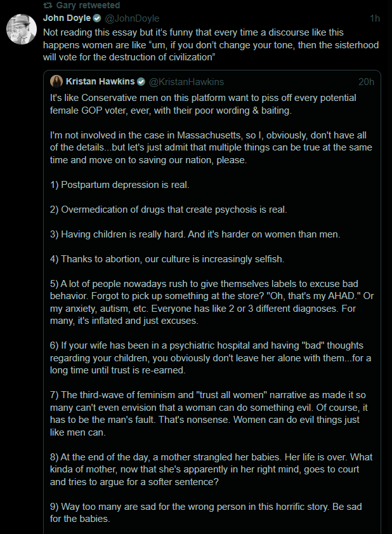Click Kristan Hawkins' small avatar in quoted tweet
This screenshot has height=534, width=392.
[56, 81]
